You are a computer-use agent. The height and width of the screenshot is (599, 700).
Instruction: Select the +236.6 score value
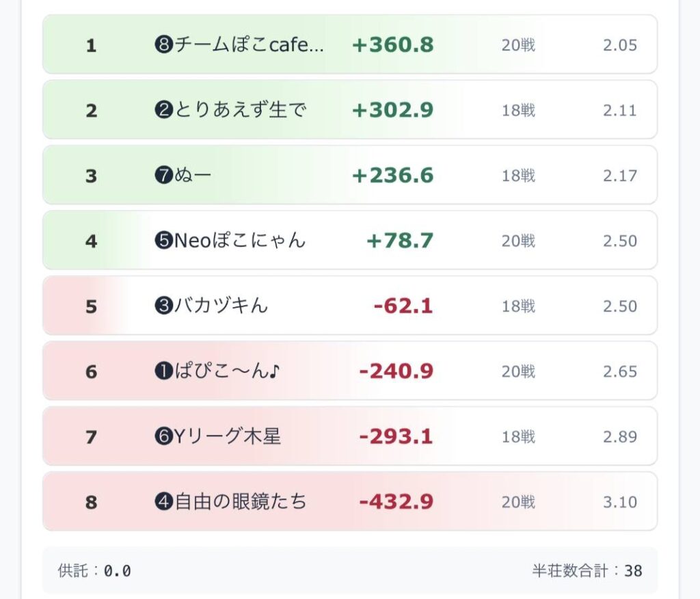[x=392, y=176]
